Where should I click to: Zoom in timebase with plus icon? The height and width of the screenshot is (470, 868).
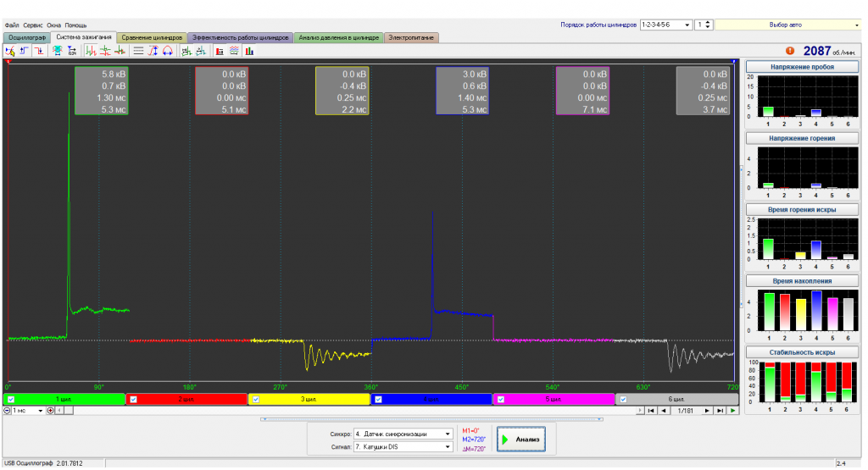[x=50, y=411]
